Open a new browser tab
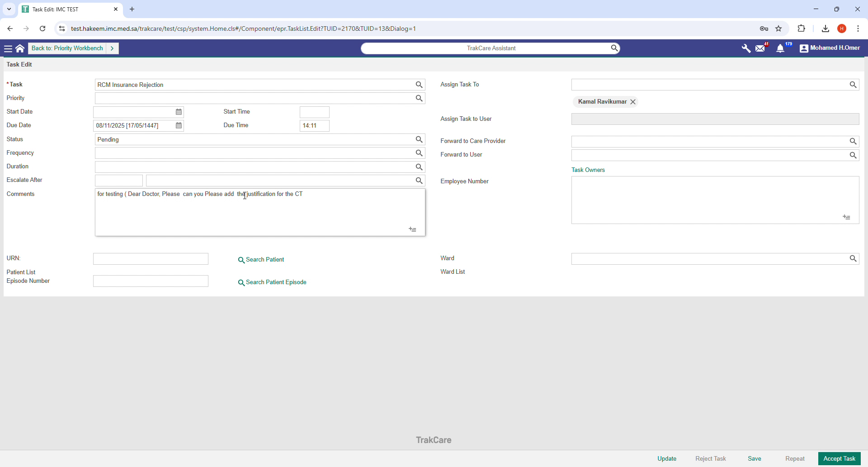This screenshot has width=868, height=467. coord(132,9)
